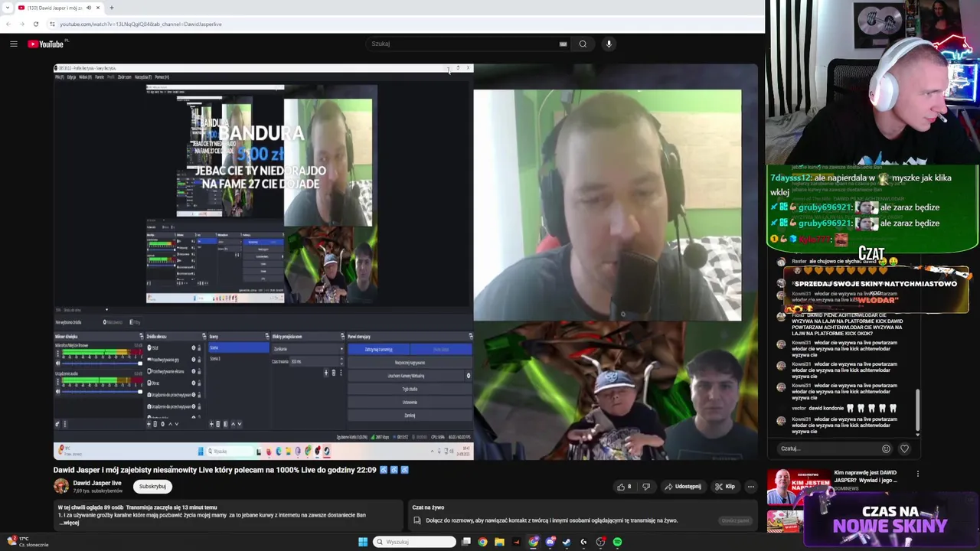The width and height of the screenshot is (980, 551).
Task: Hide the Przechwytywanie ekranu source in OBS
Action: [x=194, y=371]
